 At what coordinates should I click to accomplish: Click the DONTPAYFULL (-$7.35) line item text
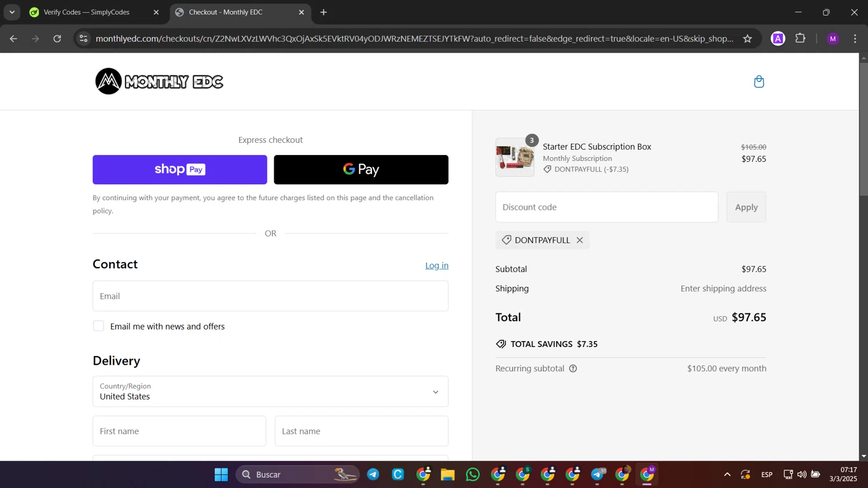coord(591,169)
